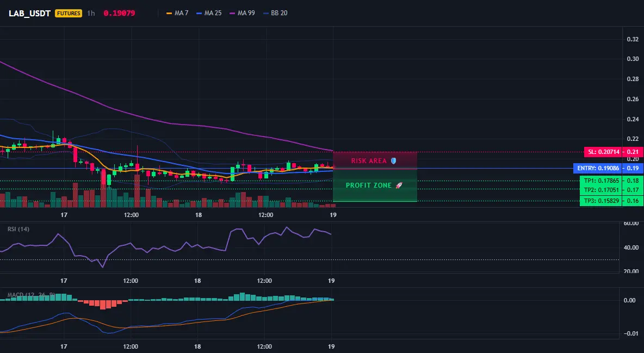Click date 17 on the MACD time axis
Viewport: 644px width, 353px height.
tap(64, 346)
